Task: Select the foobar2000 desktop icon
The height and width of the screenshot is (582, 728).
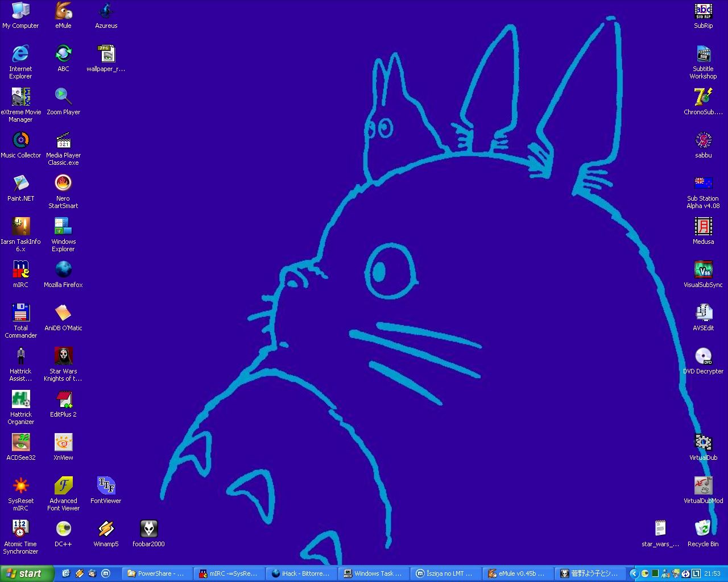Action: point(148,534)
